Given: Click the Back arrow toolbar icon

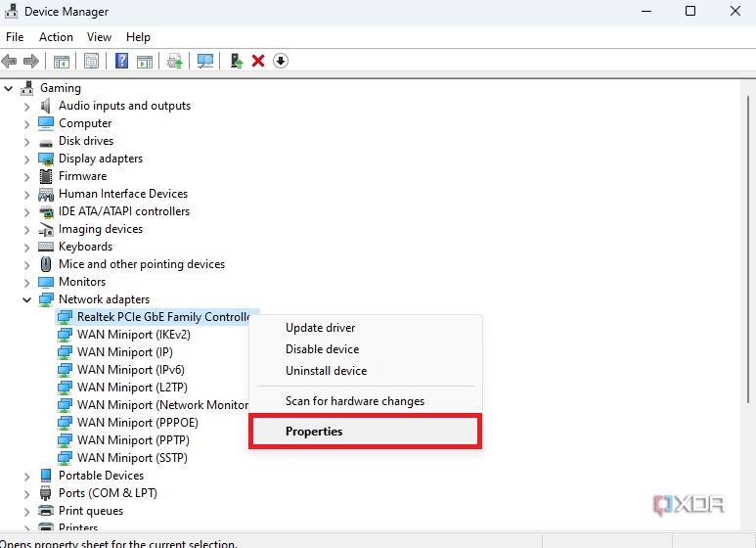Looking at the screenshot, I should pyautogui.click(x=10, y=62).
